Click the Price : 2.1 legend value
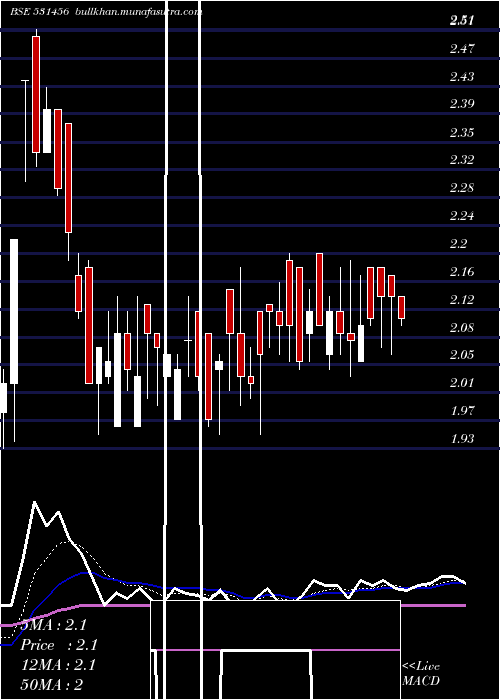500x700 pixels. pos(59,645)
